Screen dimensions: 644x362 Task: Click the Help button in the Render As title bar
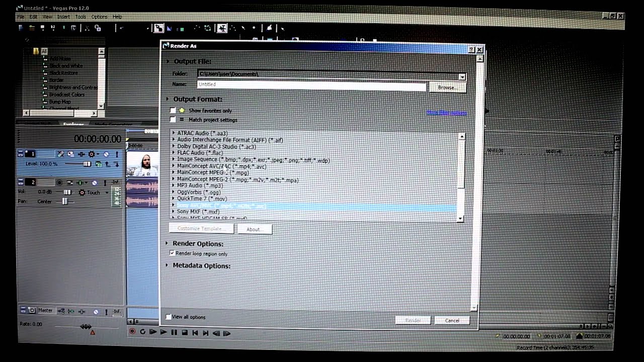pyautogui.click(x=471, y=49)
